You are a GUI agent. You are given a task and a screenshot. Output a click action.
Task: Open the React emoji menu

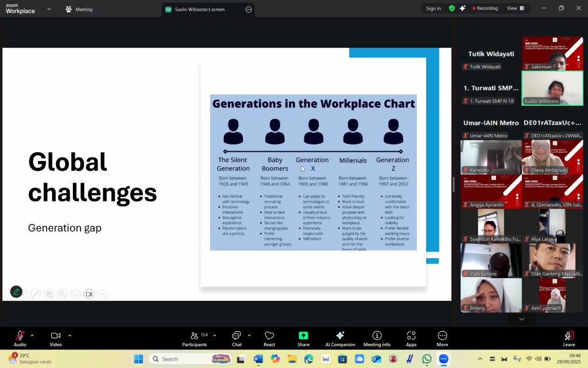(x=269, y=339)
